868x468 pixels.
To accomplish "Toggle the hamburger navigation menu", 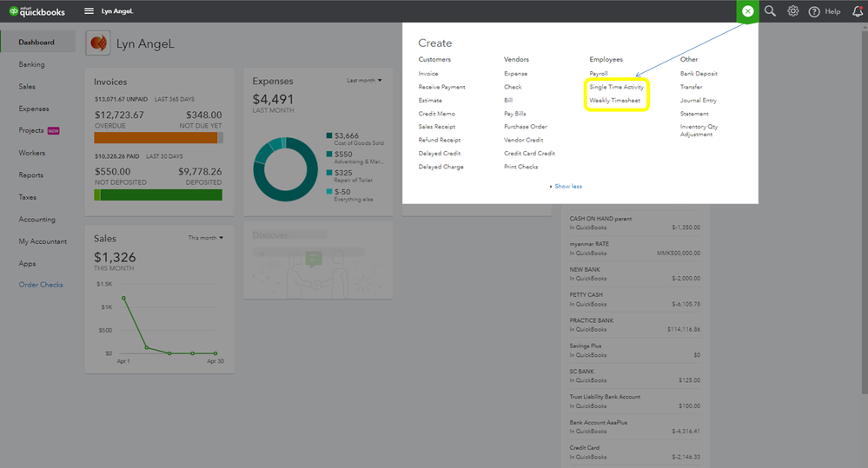I will [x=89, y=11].
